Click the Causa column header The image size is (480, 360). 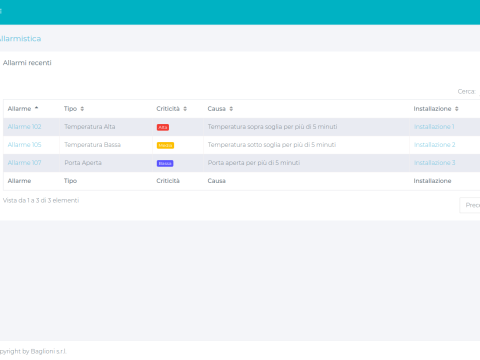click(306, 109)
